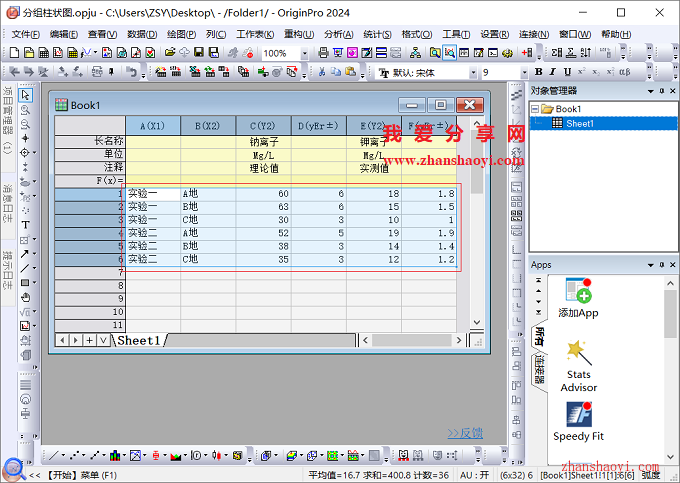The width and height of the screenshot is (680, 483).
Task: Click the Scatter plot icon in bottom toolbar
Action: click(x=75, y=455)
